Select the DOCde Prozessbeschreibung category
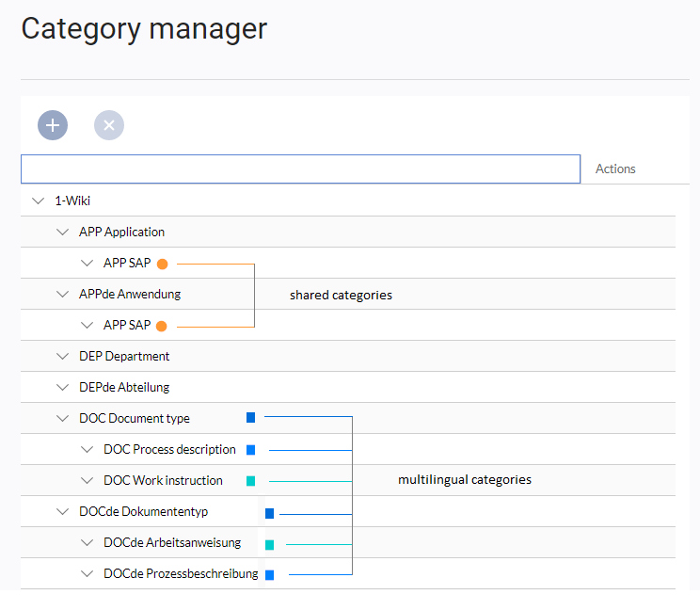The image size is (700, 610). tap(181, 573)
